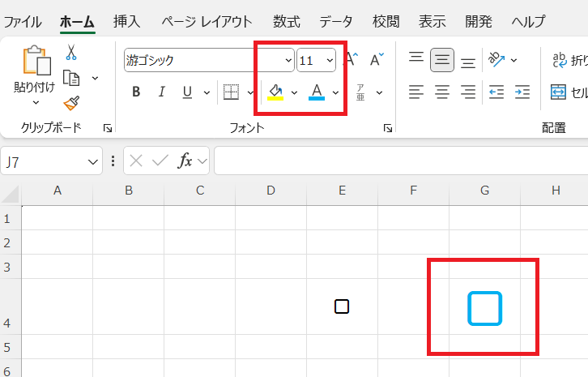The image size is (588, 377).
Task: Click the align text left icon
Action: pos(416,92)
